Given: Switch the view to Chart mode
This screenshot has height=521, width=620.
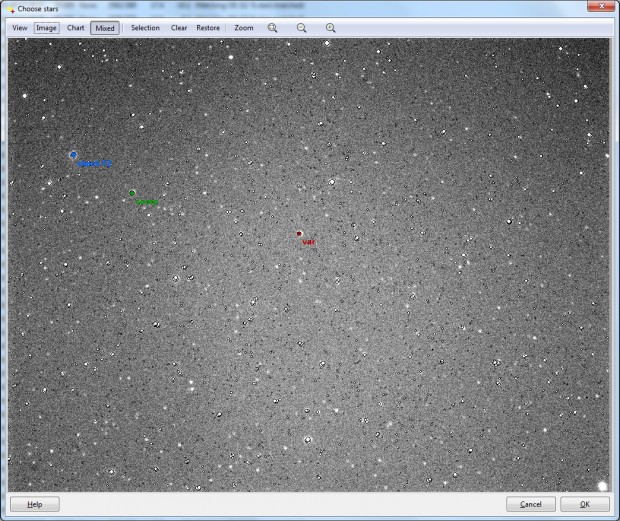Looking at the screenshot, I should pyautogui.click(x=76, y=28).
